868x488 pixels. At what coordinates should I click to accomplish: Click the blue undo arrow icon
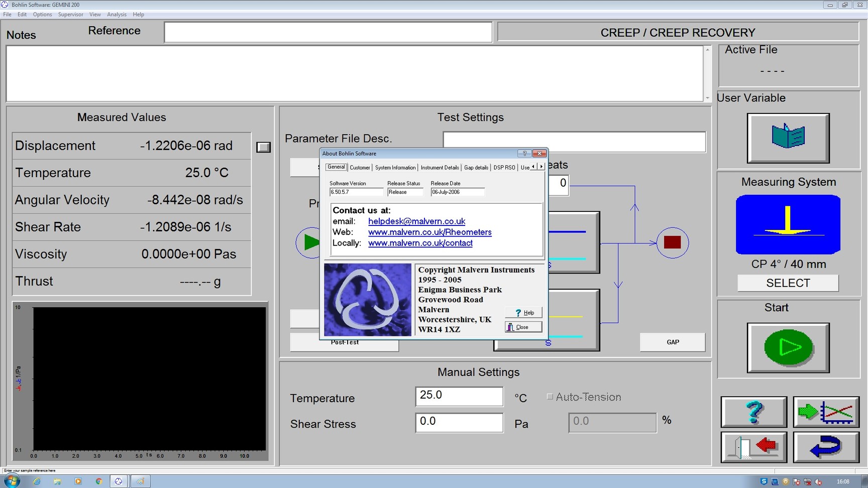click(x=826, y=447)
